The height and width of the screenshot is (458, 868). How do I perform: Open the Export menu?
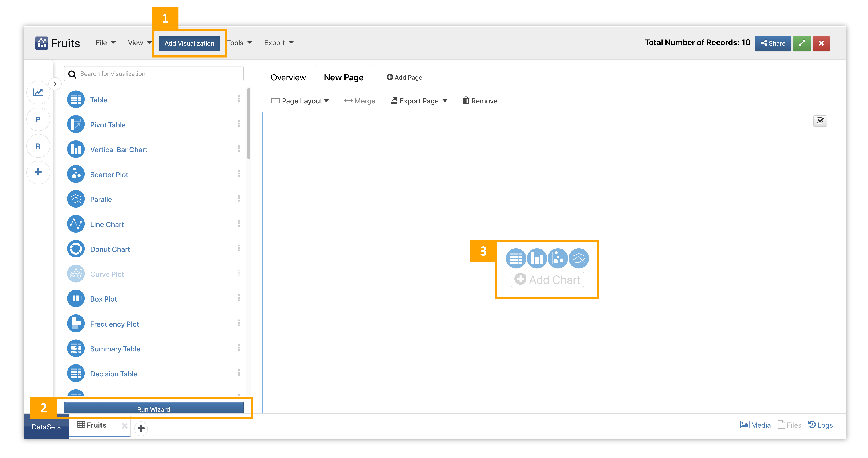pos(279,43)
